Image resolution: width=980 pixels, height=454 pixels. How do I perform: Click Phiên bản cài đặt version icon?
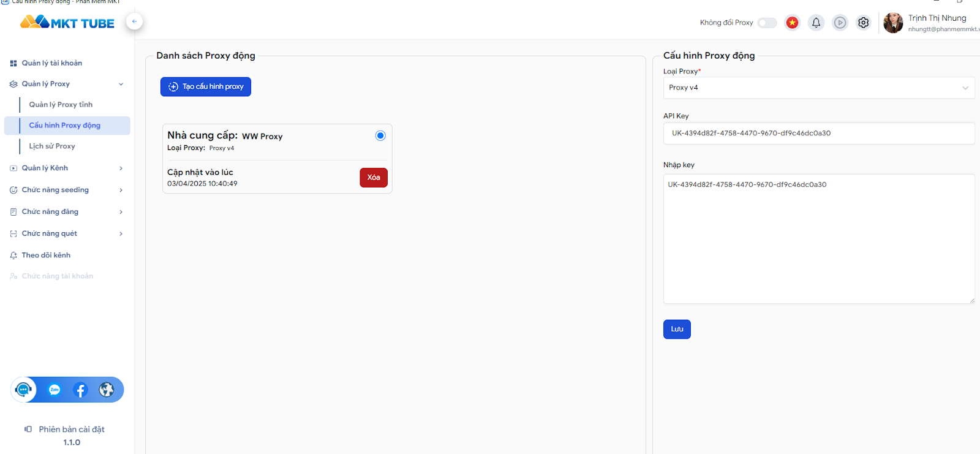(x=28, y=429)
